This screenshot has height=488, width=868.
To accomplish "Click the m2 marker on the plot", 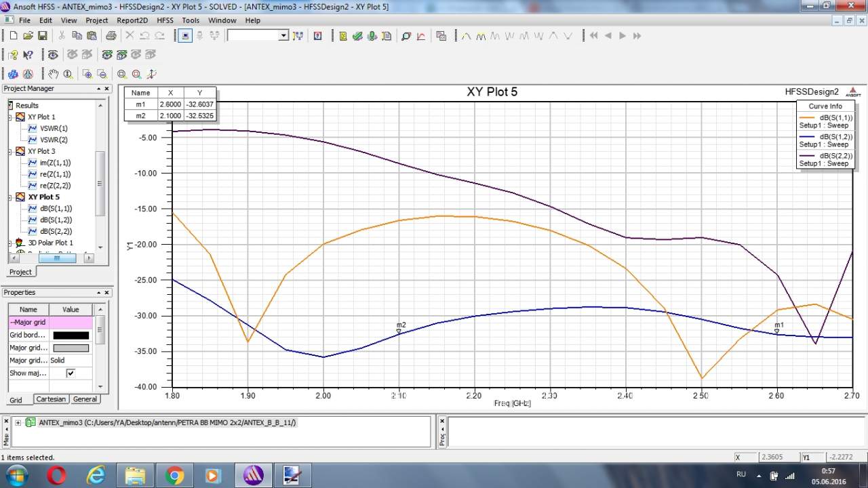I will (400, 327).
